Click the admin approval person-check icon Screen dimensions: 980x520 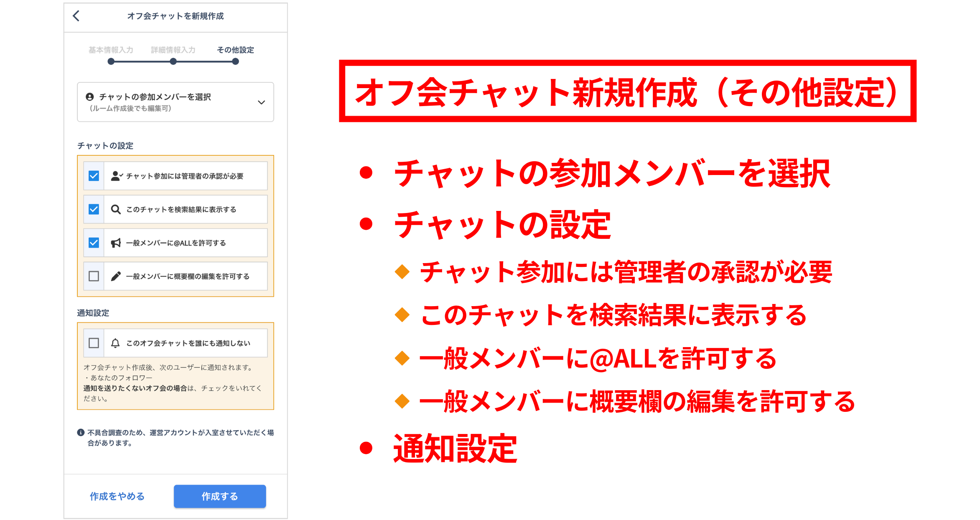pos(116,176)
